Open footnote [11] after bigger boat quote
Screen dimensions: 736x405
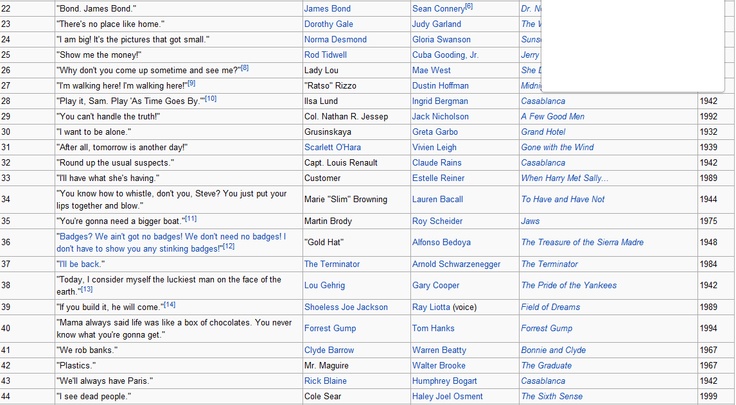(191, 220)
